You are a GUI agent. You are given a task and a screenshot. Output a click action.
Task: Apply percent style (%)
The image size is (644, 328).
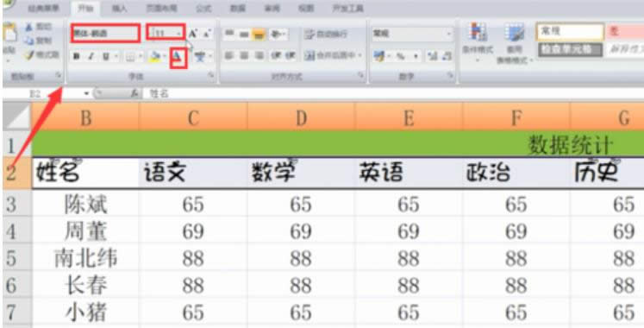click(x=400, y=57)
